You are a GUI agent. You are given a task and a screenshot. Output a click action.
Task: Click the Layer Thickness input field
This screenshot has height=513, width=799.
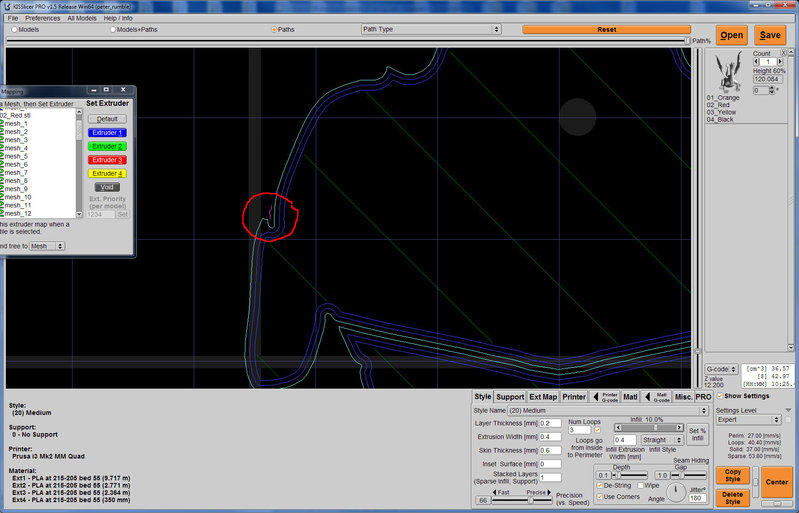pyautogui.click(x=550, y=423)
